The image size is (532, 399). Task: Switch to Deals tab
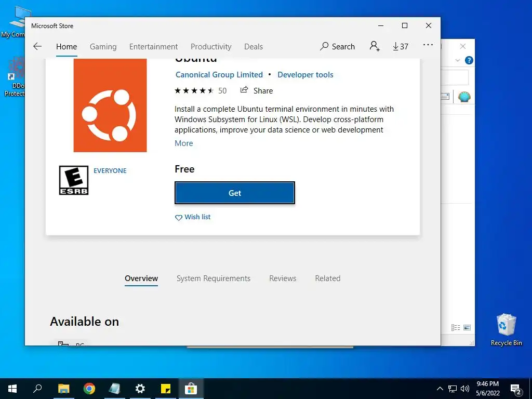coord(254,46)
